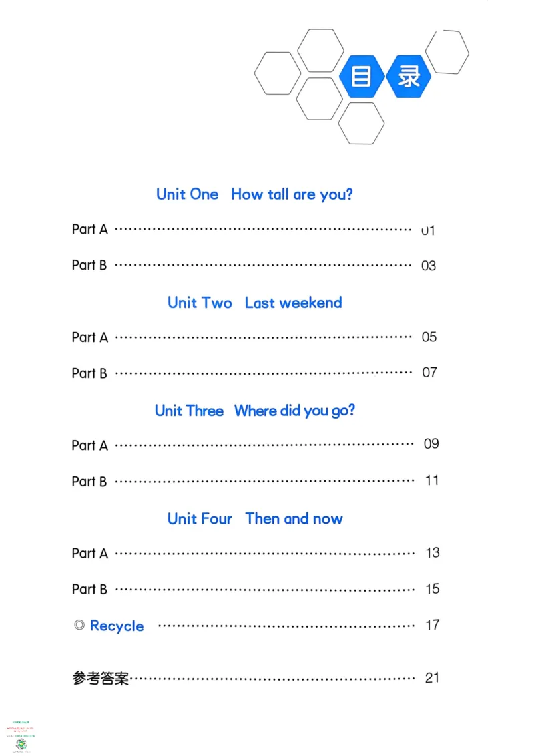Click the ◎ symbol beside Recycle
Image resolution: width=534 pixels, height=756 pixels.
[79, 626]
